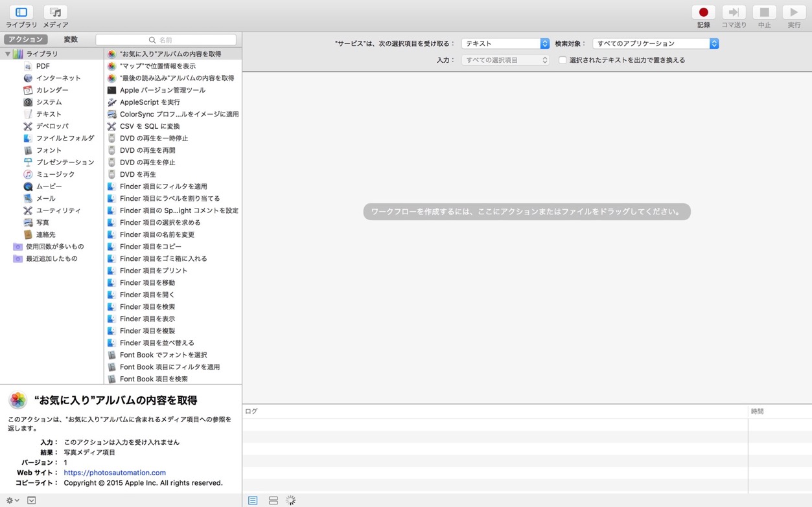Screen dimensions: 812x507
Task: Open the テキスト service input dropdown
Action: coord(505,43)
